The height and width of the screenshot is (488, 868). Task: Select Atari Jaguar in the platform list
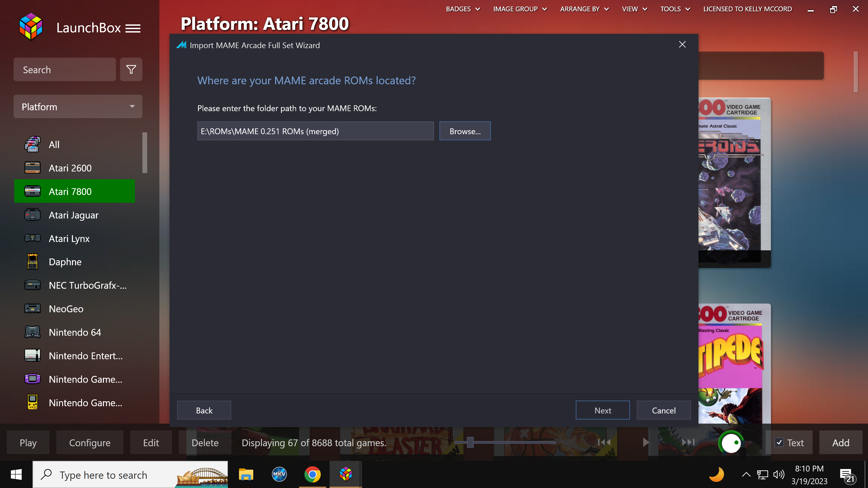point(74,215)
